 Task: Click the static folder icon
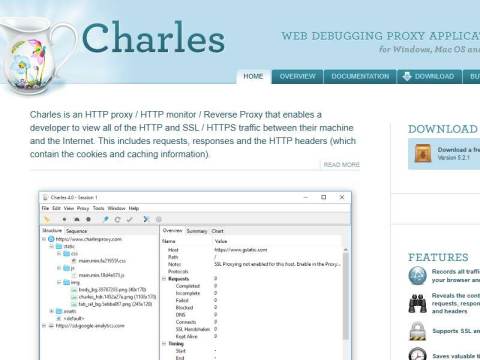tap(59, 246)
